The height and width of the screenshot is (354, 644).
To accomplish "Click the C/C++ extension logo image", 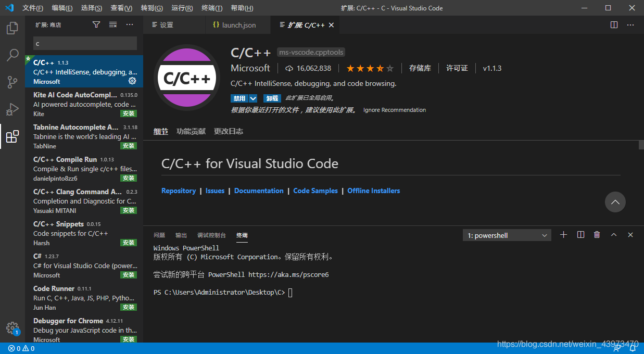I will (x=187, y=78).
